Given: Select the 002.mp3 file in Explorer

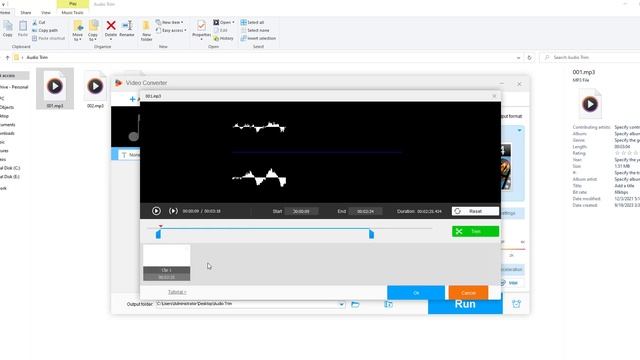Looking at the screenshot, I should click(x=95, y=89).
